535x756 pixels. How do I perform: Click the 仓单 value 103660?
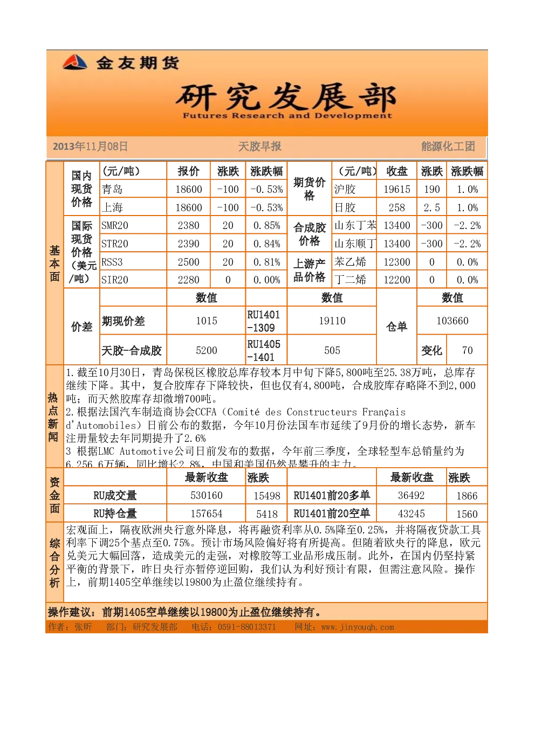[x=452, y=321]
